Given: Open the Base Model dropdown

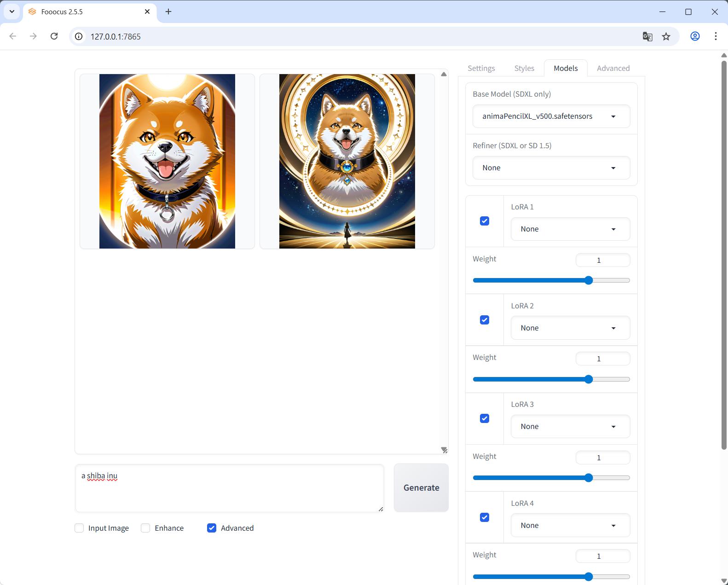Looking at the screenshot, I should 551,116.
